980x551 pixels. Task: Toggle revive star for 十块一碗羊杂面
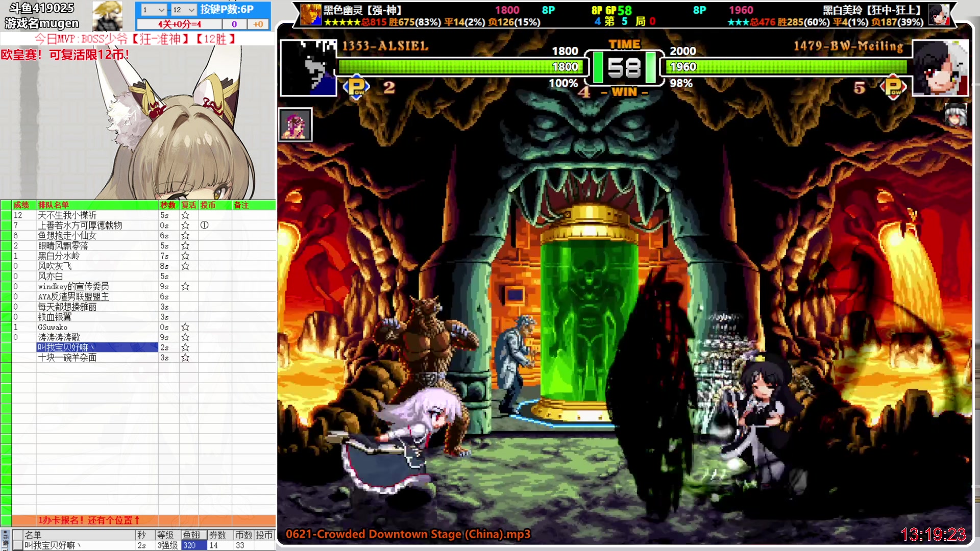185,358
